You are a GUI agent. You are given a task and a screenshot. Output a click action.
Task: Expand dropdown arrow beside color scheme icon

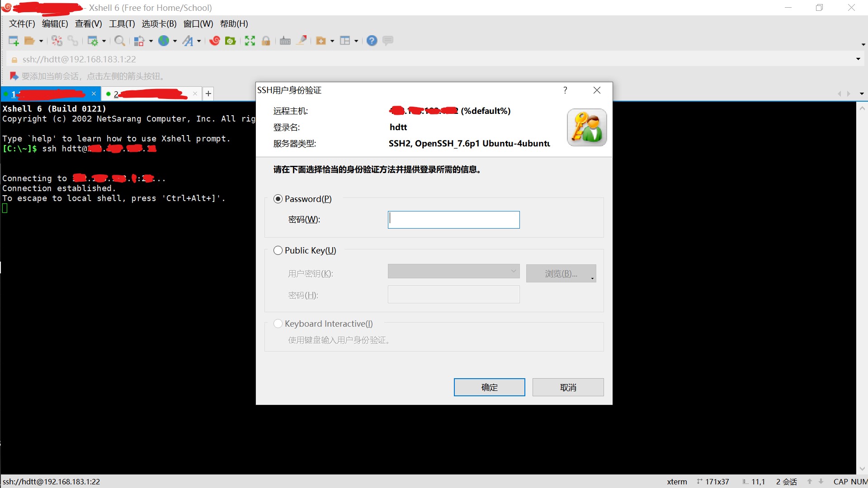pos(151,41)
